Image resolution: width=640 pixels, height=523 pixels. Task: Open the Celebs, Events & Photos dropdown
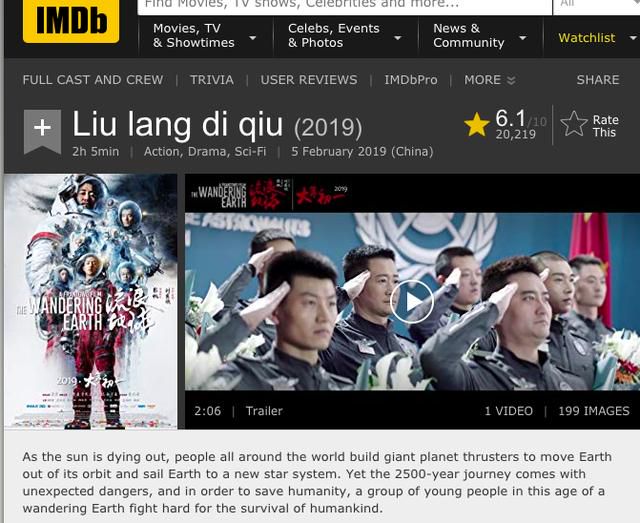tap(345, 36)
